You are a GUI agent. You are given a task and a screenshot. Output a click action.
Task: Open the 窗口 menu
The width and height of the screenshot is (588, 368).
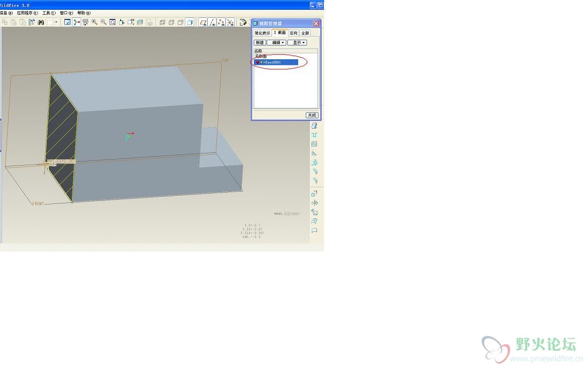point(66,13)
